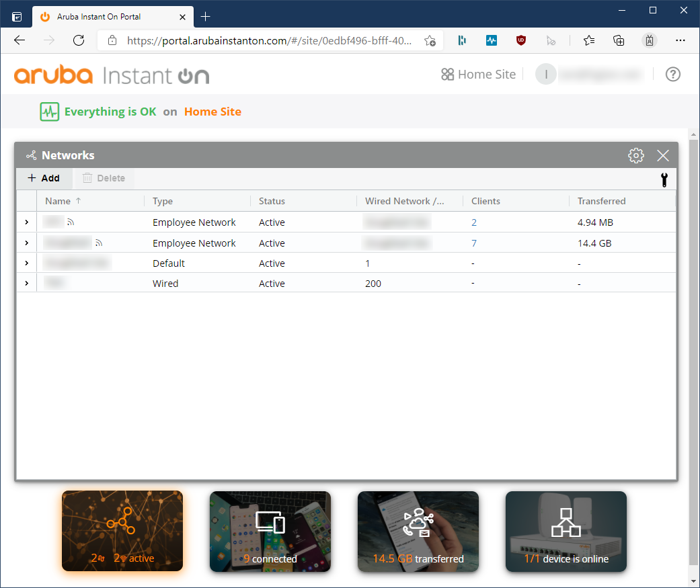Click the teal bars extension icon in toolbar
Image resolution: width=700 pixels, height=588 pixels.
[462, 40]
